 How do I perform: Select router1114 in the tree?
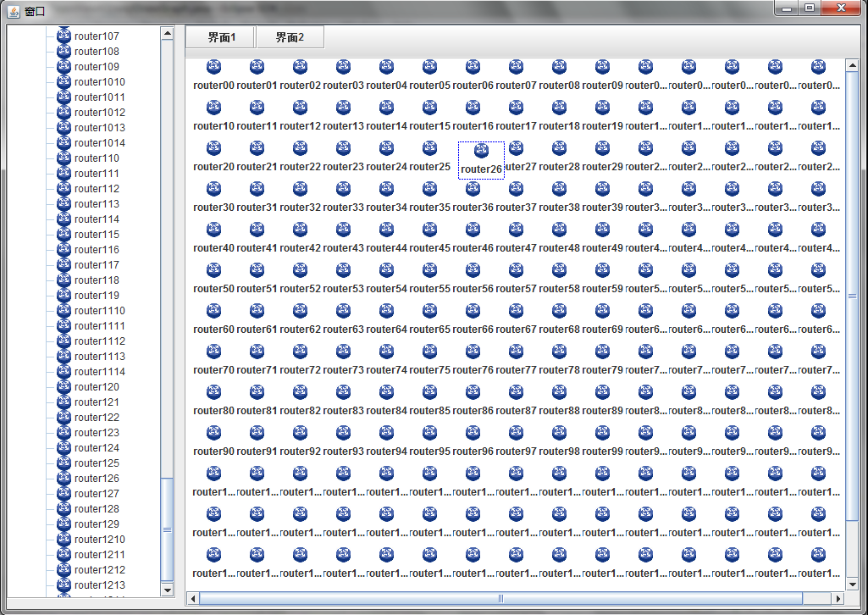100,371
